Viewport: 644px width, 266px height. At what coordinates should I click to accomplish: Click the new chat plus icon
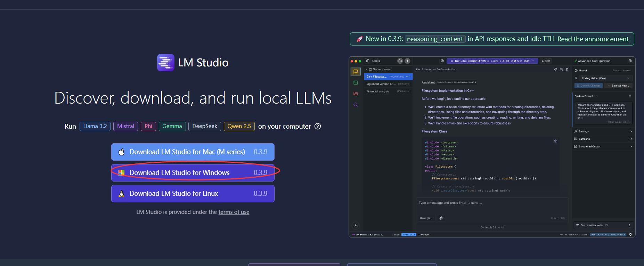point(407,61)
